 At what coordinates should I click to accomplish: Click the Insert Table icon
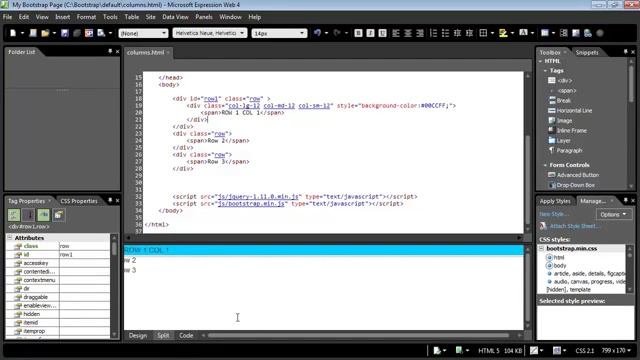[x=545, y=33]
